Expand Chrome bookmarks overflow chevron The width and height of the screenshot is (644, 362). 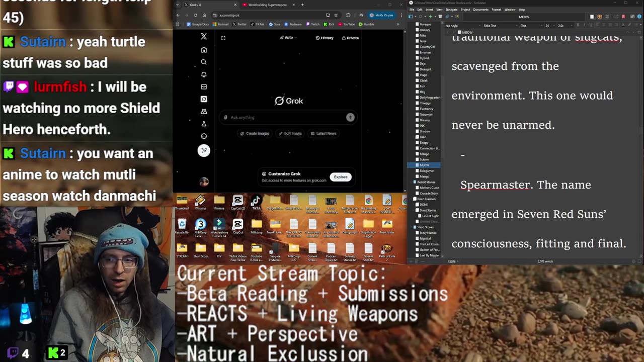398,24
